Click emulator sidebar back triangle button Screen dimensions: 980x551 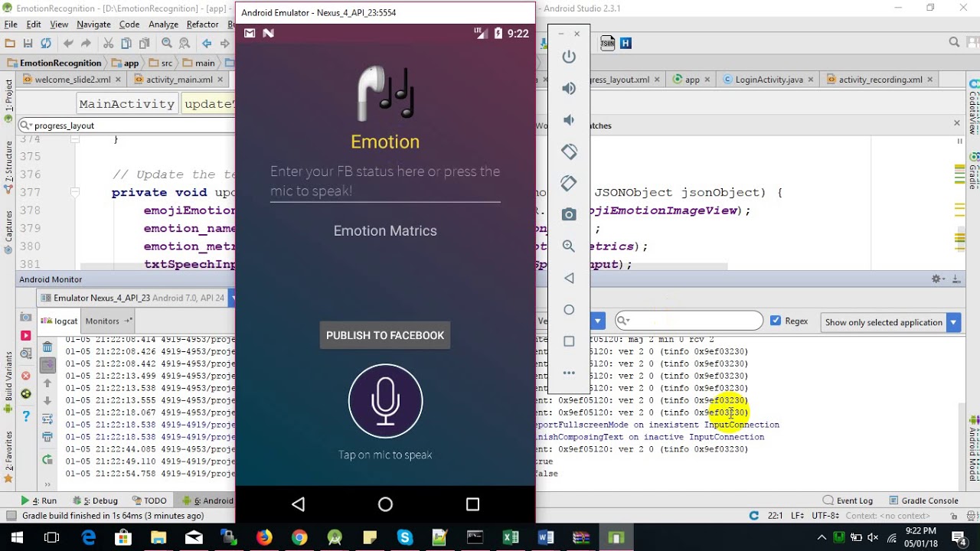[x=569, y=278]
